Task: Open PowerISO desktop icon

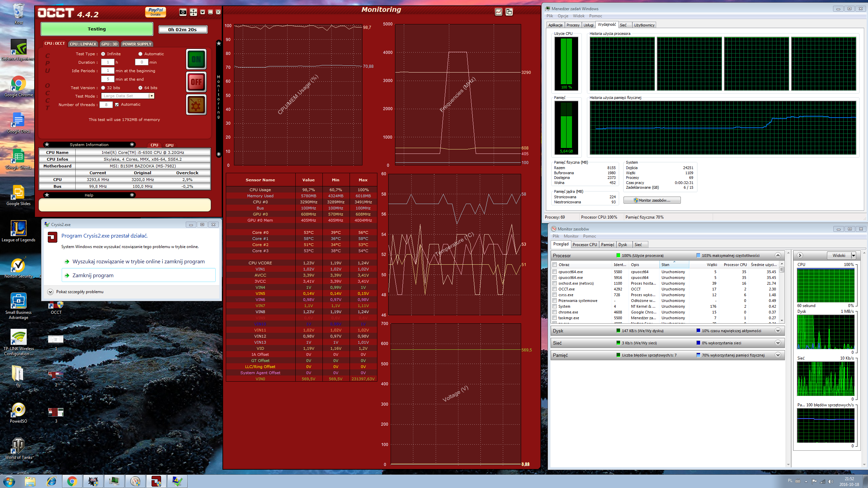Action: pyautogui.click(x=19, y=412)
